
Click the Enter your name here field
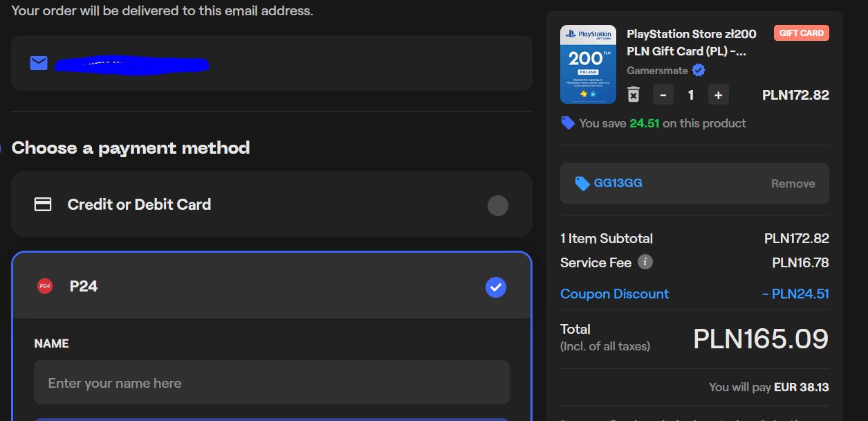[x=272, y=383]
